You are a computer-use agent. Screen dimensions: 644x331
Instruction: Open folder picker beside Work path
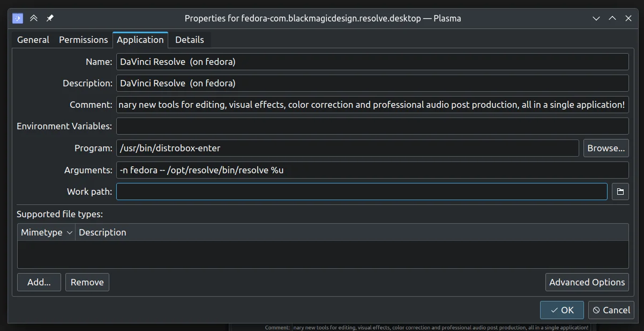click(x=620, y=192)
